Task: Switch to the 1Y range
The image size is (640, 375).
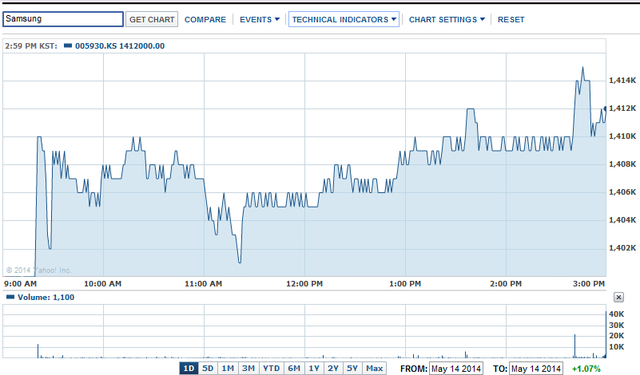Action: (314, 368)
